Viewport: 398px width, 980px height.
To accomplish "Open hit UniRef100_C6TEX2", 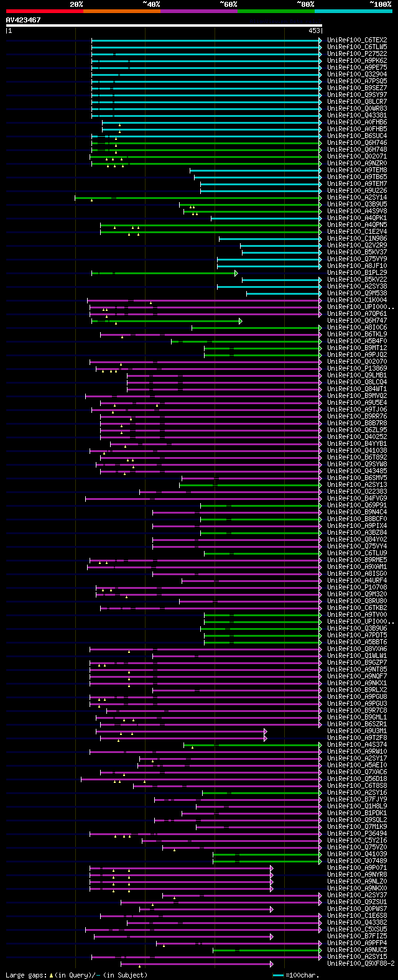I will click(357, 40).
